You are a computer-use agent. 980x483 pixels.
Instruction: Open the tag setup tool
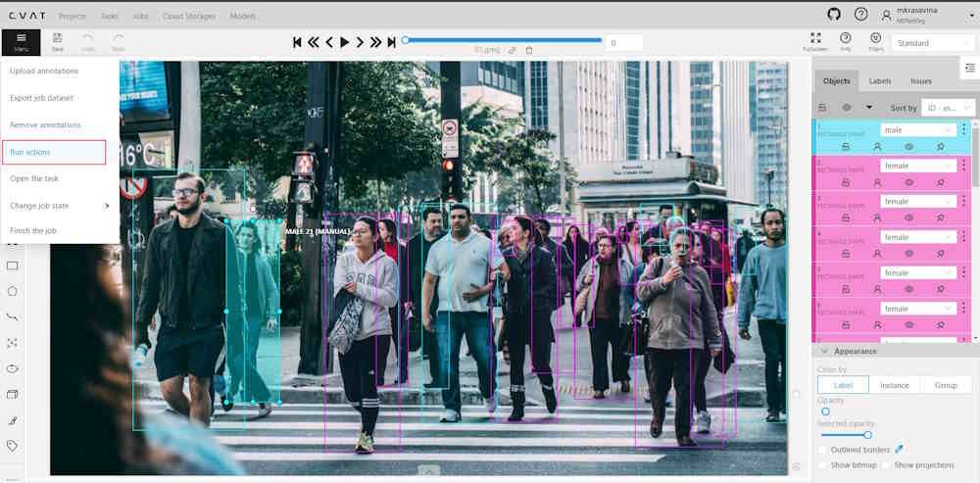[x=13, y=446]
